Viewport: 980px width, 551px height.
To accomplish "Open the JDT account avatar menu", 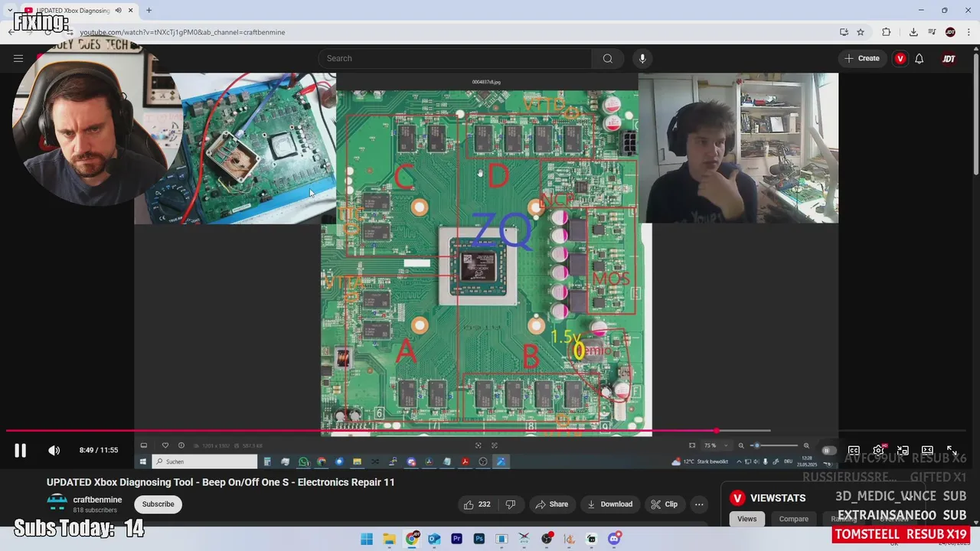I will click(949, 58).
